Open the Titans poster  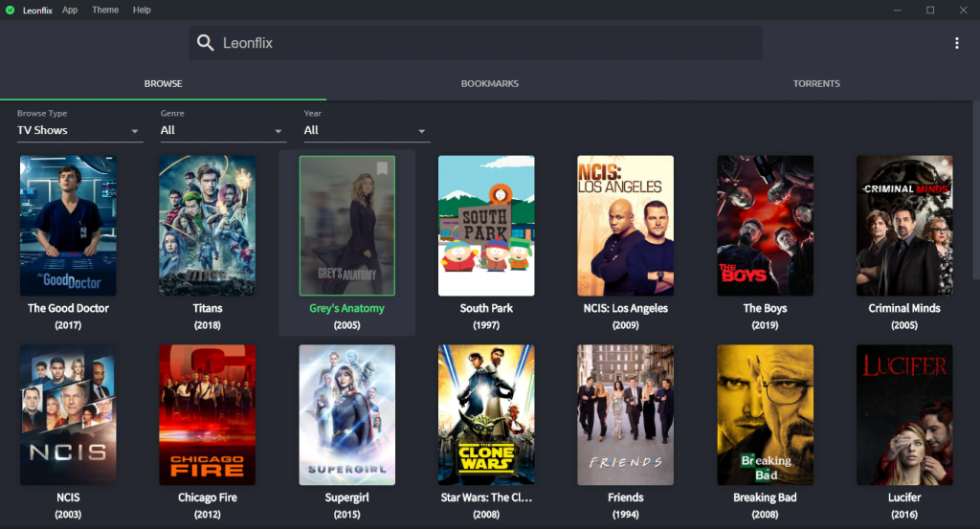pyautogui.click(x=208, y=226)
